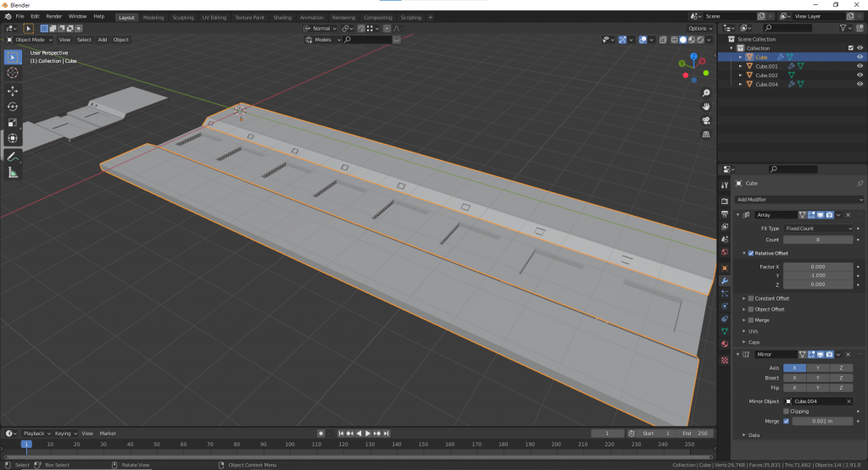The height and width of the screenshot is (470, 868).
Task: Open the Object Data properties tab
Action: [x=725, y=331]
